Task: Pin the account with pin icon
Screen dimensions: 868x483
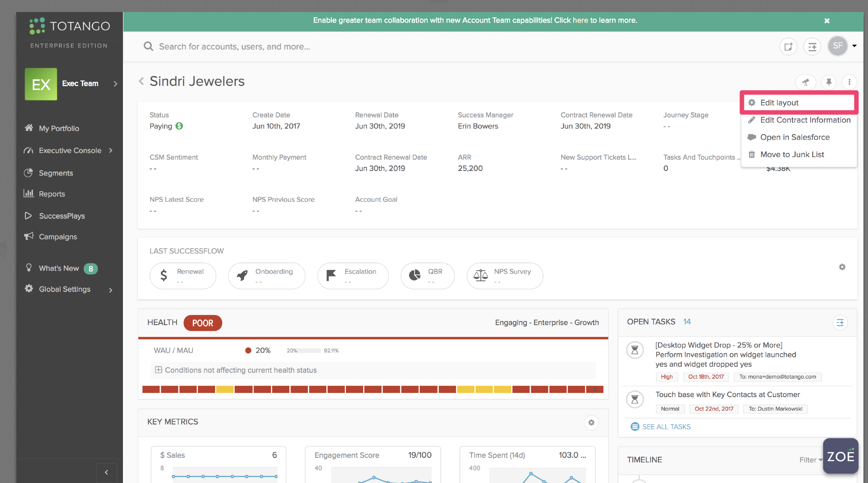Action: click(829, 82)
